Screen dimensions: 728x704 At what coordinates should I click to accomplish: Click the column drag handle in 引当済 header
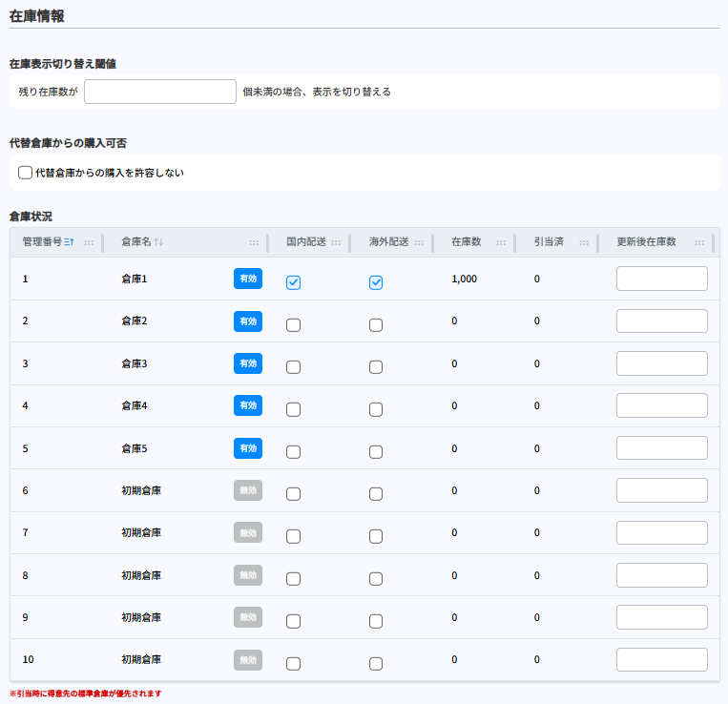(584, 242)
